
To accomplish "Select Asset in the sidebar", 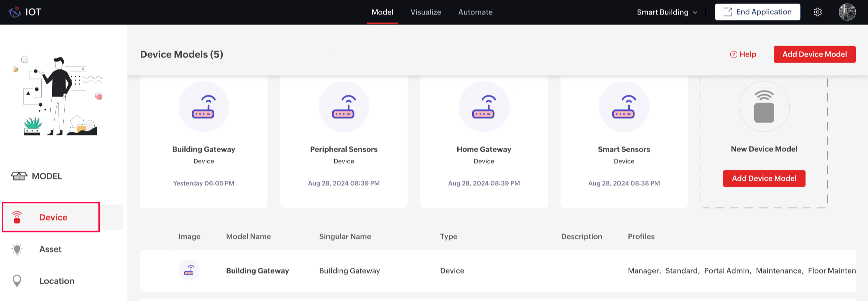I will 50,249.
